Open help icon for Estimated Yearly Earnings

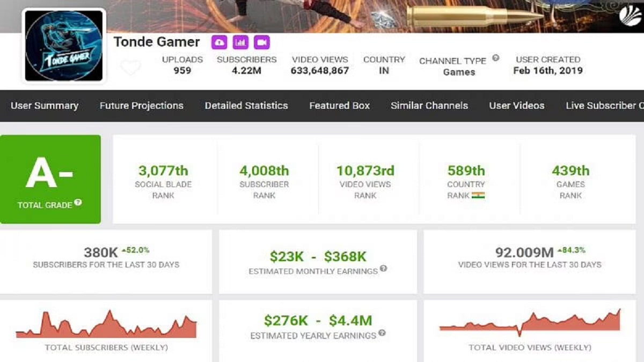click(x=382, y=333)
